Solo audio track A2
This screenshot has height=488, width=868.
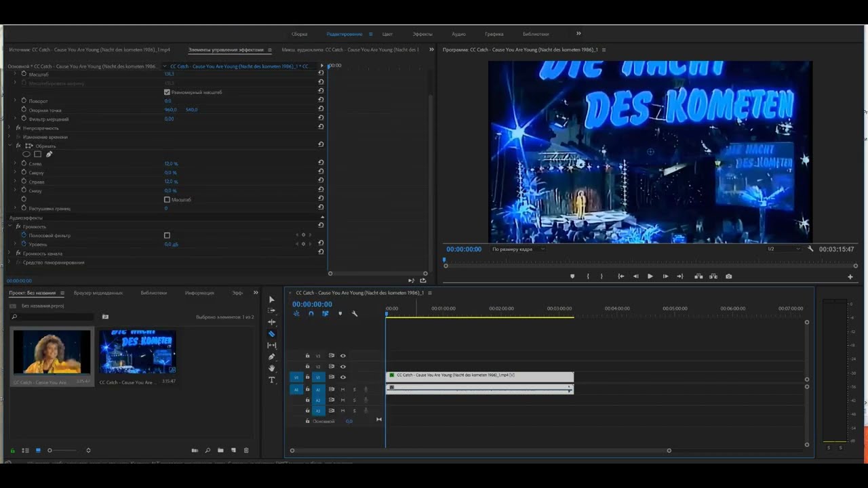click(x=354, y=400)
